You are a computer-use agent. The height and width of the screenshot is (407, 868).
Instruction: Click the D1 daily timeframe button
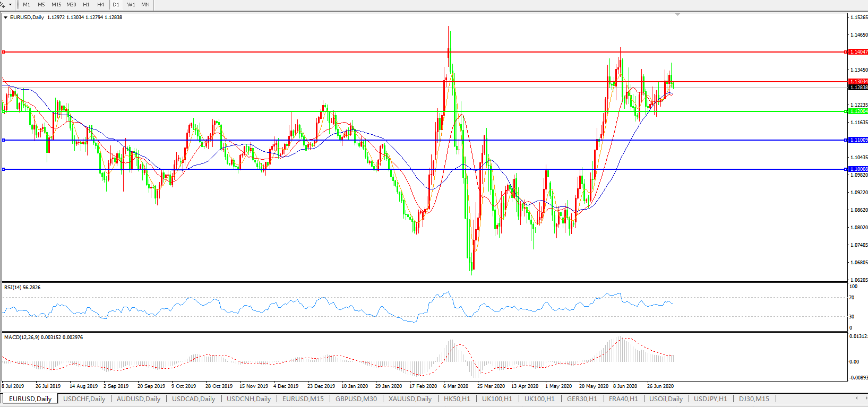click(x=116, y=5)
